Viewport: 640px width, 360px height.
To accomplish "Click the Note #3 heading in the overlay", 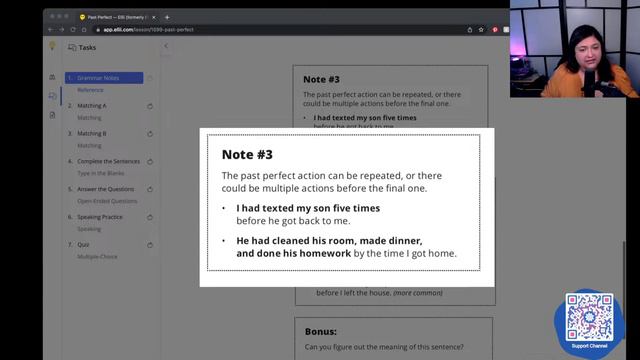I will point(247,154).
